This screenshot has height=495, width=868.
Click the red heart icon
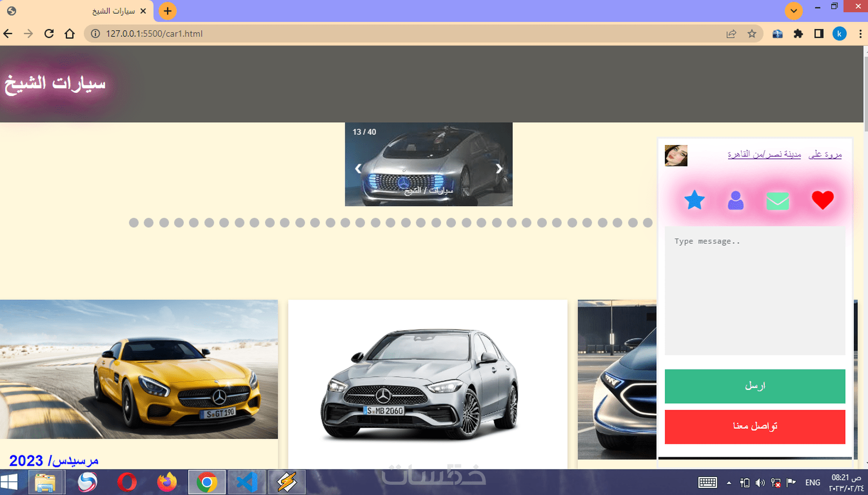pyautogui.click(x=823, y=200)
